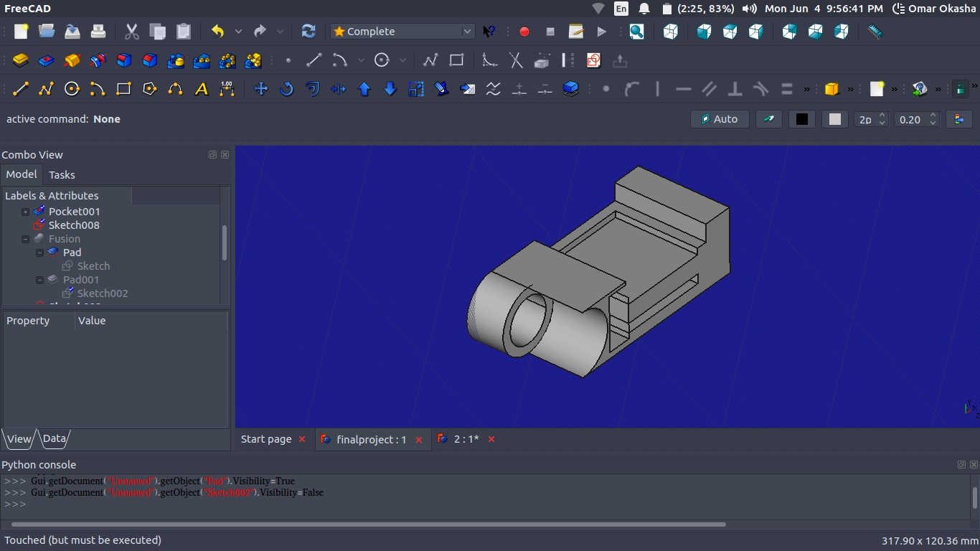Click the Print icon
Screen dimensions: 980x551
[x=98, y=32]
